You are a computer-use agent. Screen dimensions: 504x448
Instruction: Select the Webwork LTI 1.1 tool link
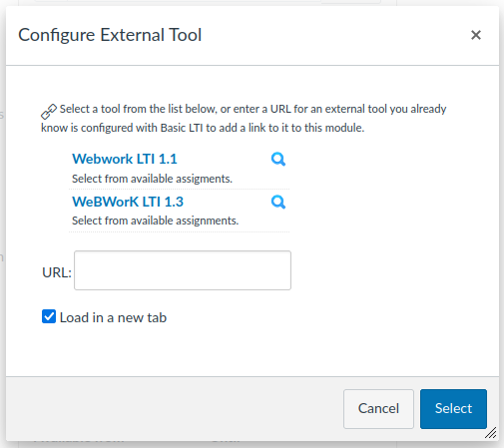coord(125,159)
